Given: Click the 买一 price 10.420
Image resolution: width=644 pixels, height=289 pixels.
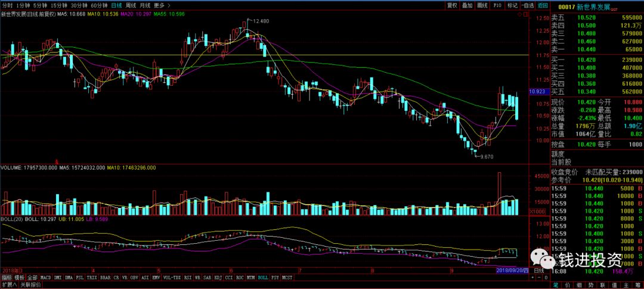Looking at the screenshot, I should pos(586,60).
